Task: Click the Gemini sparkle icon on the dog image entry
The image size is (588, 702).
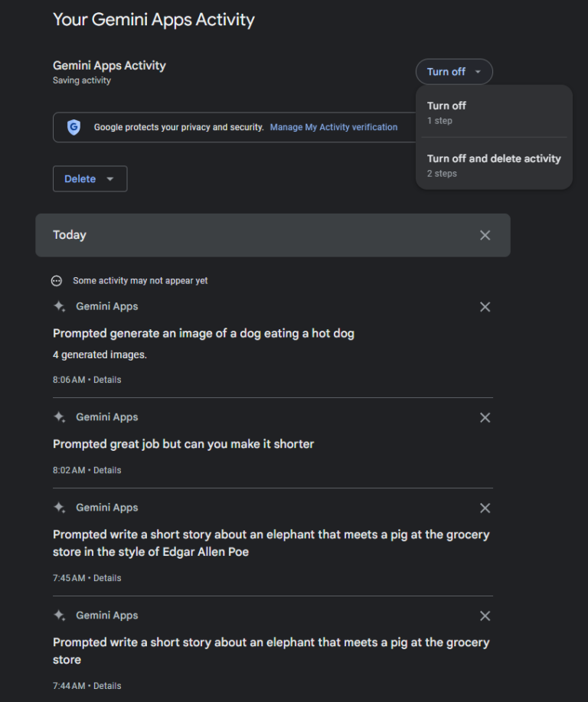Action: (59, 306)
